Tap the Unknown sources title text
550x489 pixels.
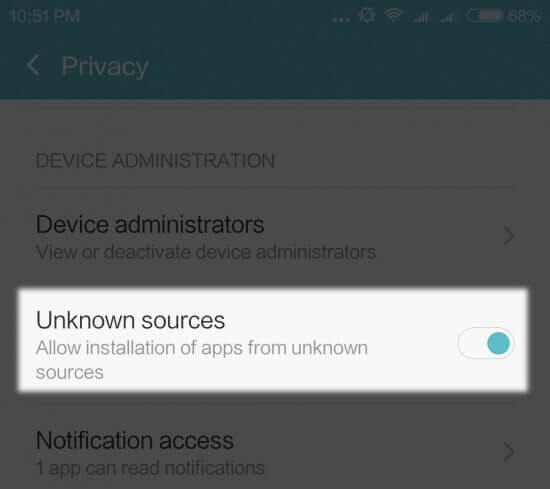130,320
